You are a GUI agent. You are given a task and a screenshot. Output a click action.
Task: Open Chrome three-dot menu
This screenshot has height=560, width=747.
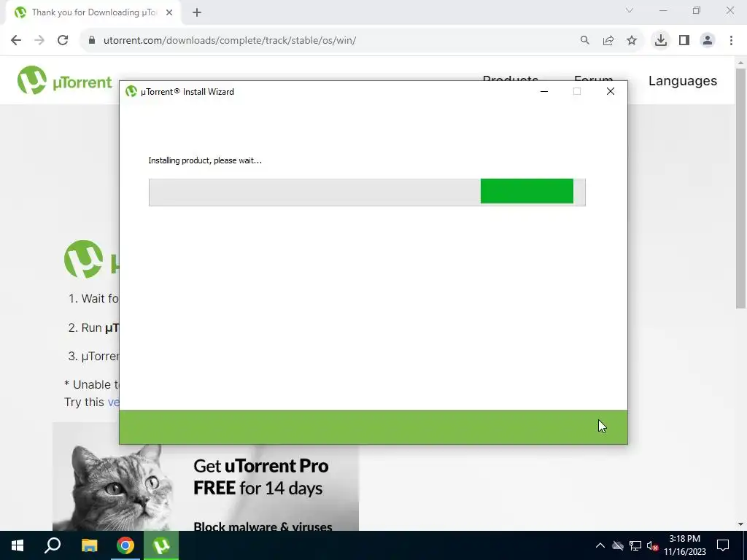(x=731, y=41)
